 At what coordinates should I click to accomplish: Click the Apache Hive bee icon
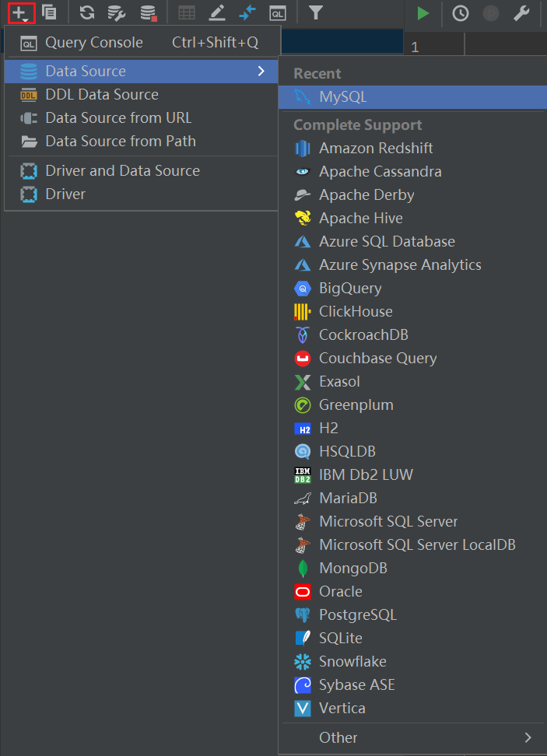pos(303,218)
